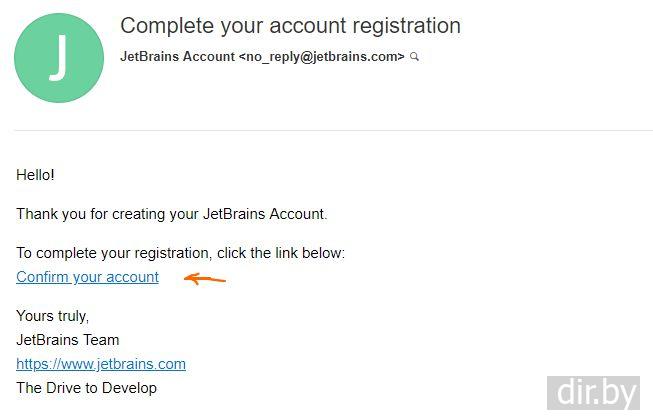Click The Drive to Develop tagline

tap(87, 388)
